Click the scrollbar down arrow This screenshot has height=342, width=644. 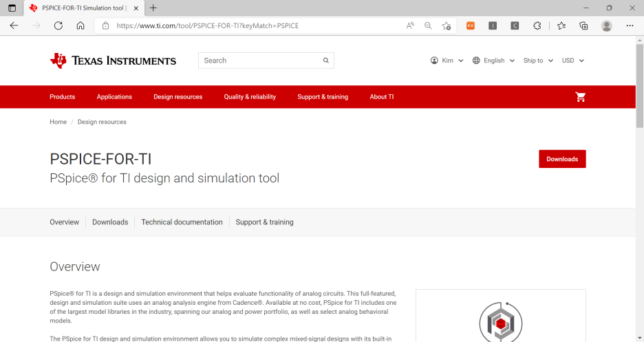[639, 338]
